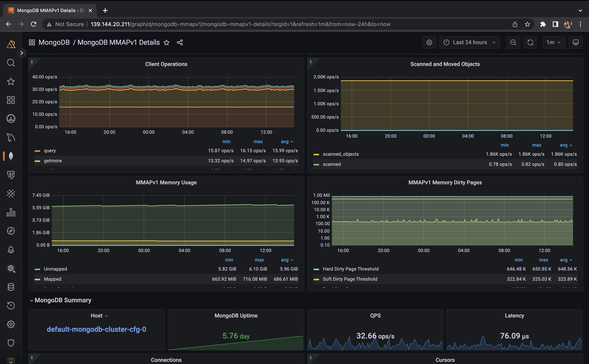Screen dimensions: 589x364
Task: Show info icon on Scanned and Moved Objects panel
Action: tap(311, 62)
